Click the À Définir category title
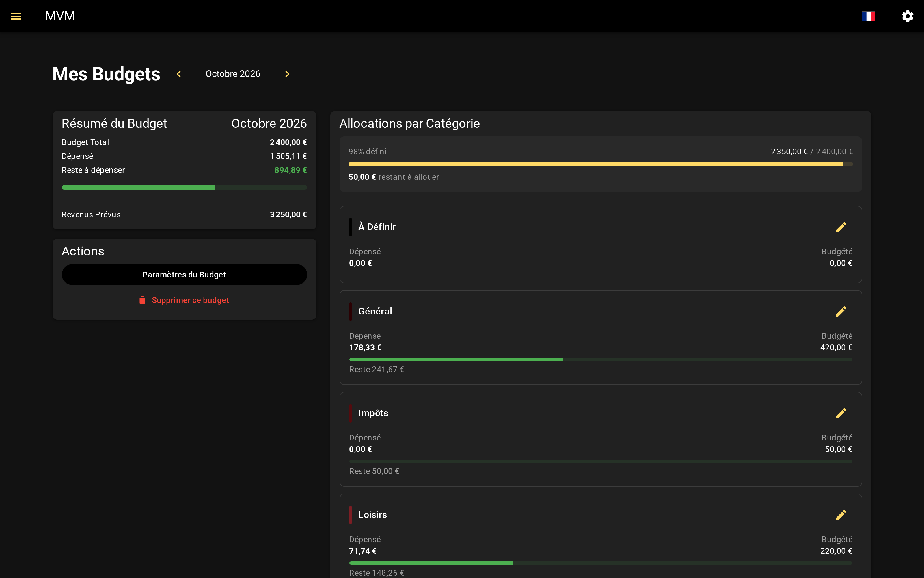The image size is (924, 578). coord(377,227)
